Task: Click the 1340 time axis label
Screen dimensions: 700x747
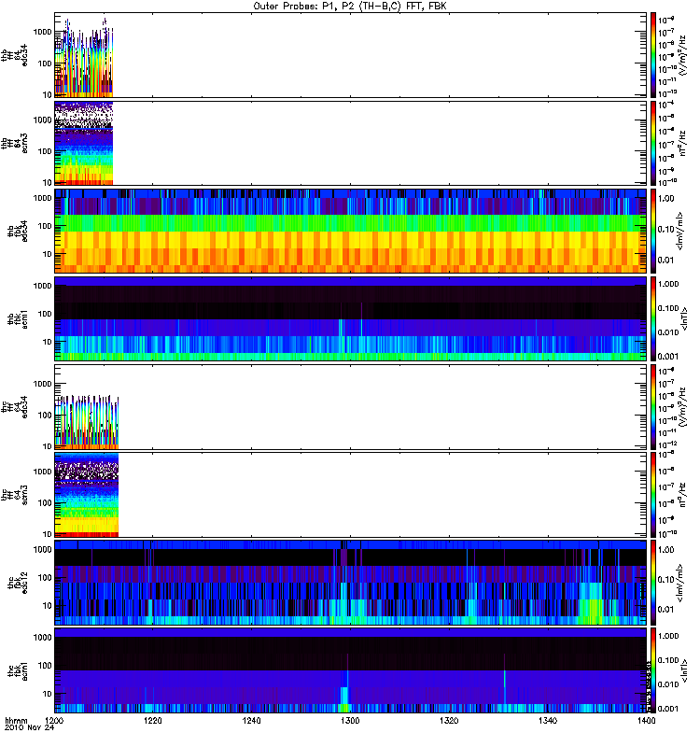Action: (x=548, y=720)
